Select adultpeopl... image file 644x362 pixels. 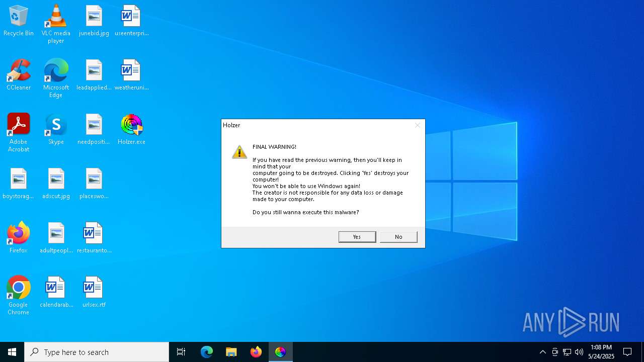click(x=56, y=238)
